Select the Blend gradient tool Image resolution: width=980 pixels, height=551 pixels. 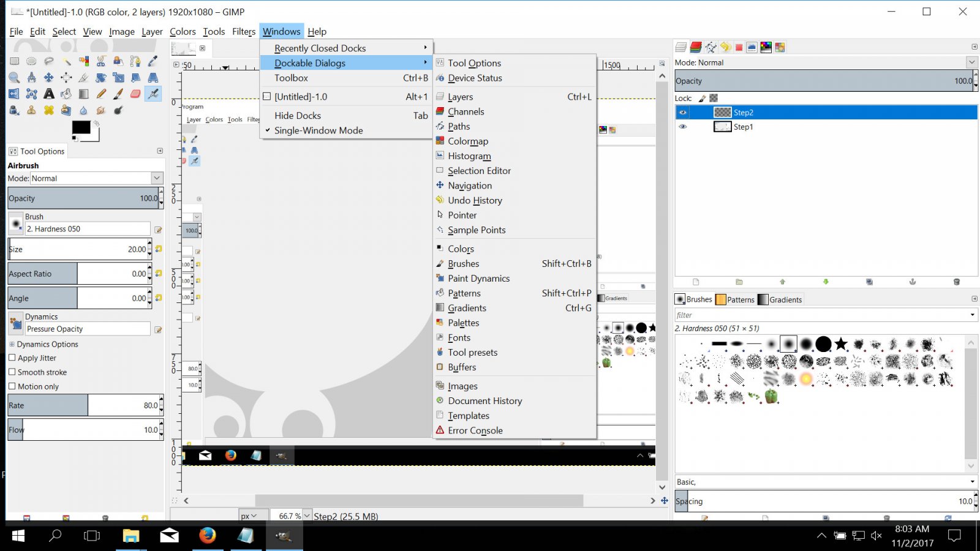83,94
